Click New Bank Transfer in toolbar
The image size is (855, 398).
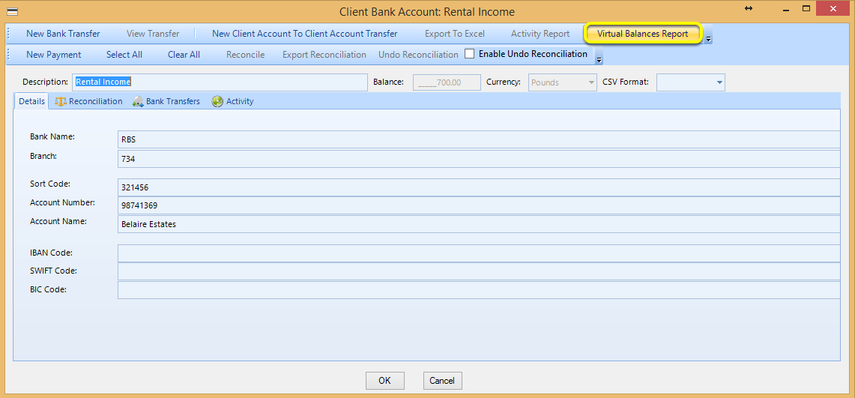pyautogui.click(x=63, y=34)
